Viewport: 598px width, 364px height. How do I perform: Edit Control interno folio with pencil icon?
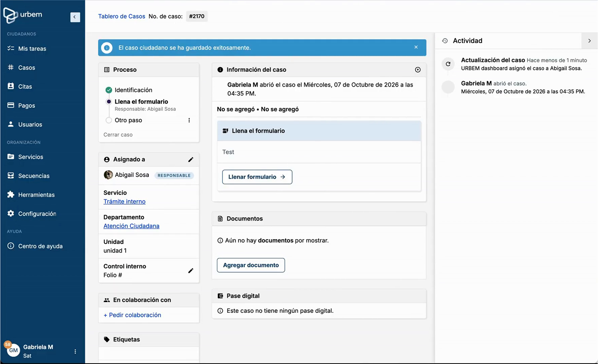[x=191, y=271]
